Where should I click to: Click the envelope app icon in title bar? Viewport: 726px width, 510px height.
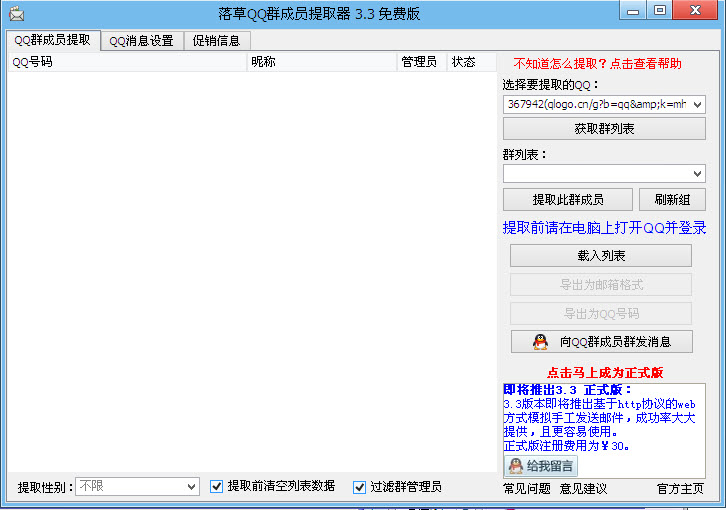coord(17,14)
